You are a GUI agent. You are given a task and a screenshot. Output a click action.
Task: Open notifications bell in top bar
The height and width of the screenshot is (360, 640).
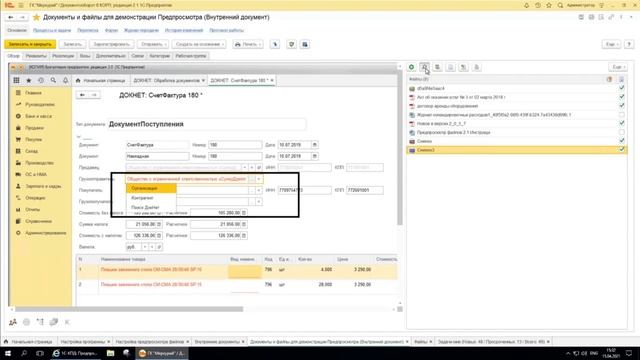527,5
